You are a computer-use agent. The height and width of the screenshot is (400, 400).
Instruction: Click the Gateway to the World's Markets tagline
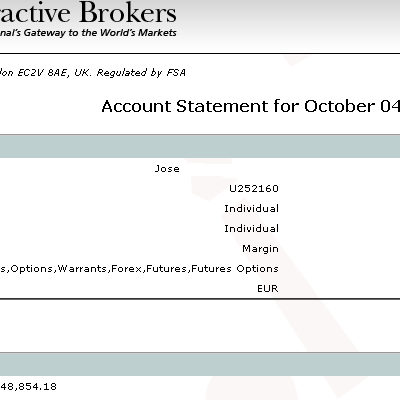point(88,33)
